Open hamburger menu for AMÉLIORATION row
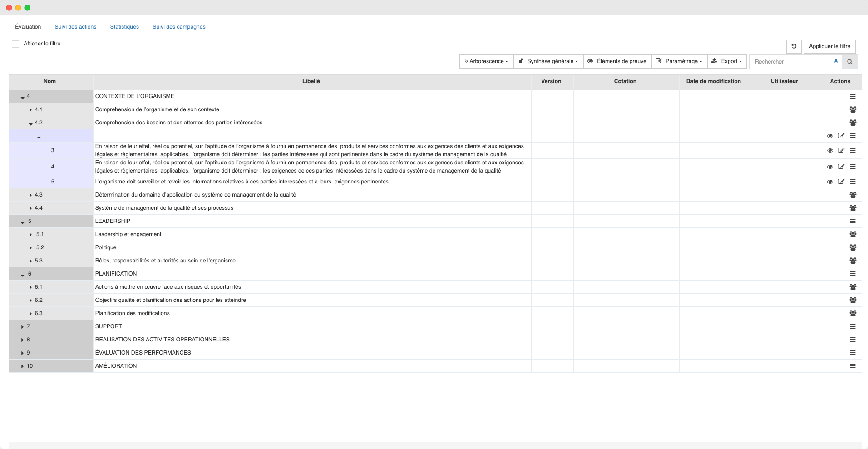The image size is (868, 449). pos(853,366)
